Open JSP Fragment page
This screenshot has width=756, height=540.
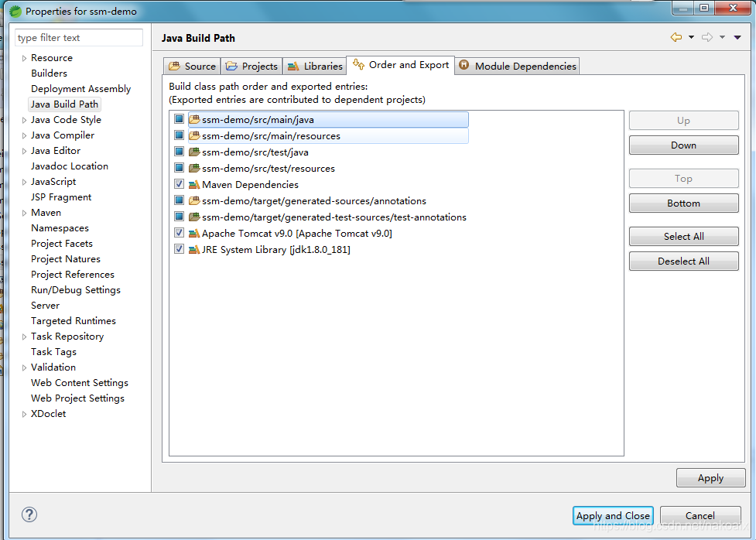[x=61, y=197]
